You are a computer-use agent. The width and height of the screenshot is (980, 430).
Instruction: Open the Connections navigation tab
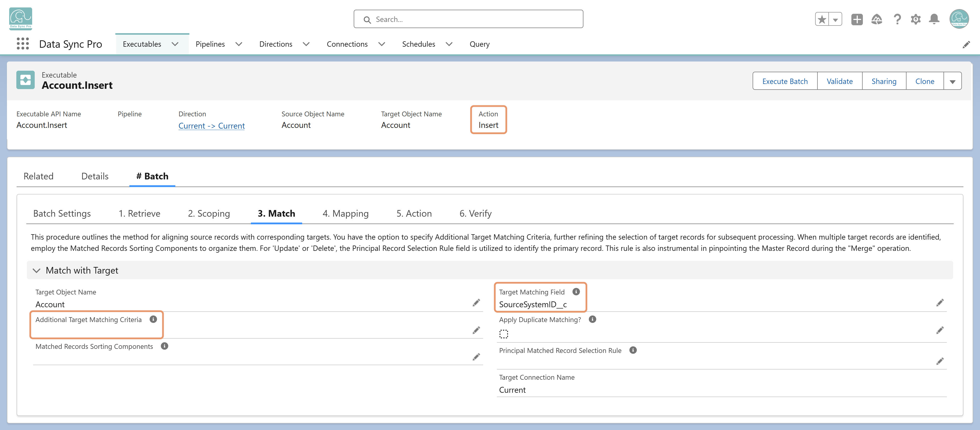(x=347, y=44)
